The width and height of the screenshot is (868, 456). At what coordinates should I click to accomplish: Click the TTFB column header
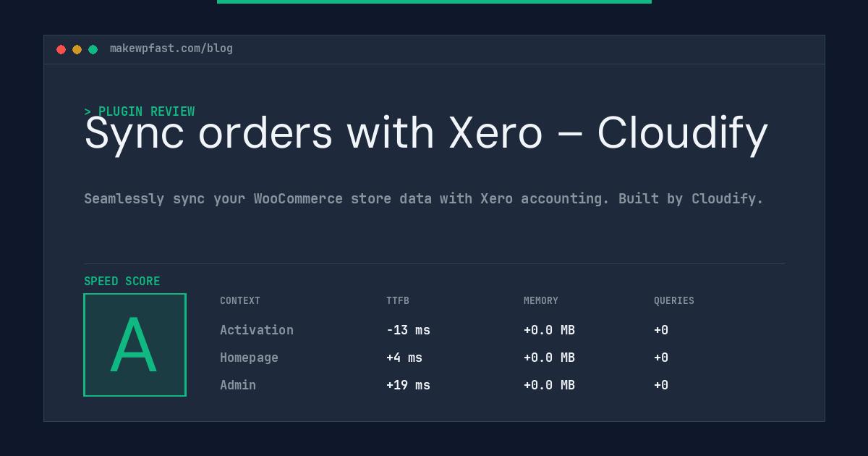398,301
